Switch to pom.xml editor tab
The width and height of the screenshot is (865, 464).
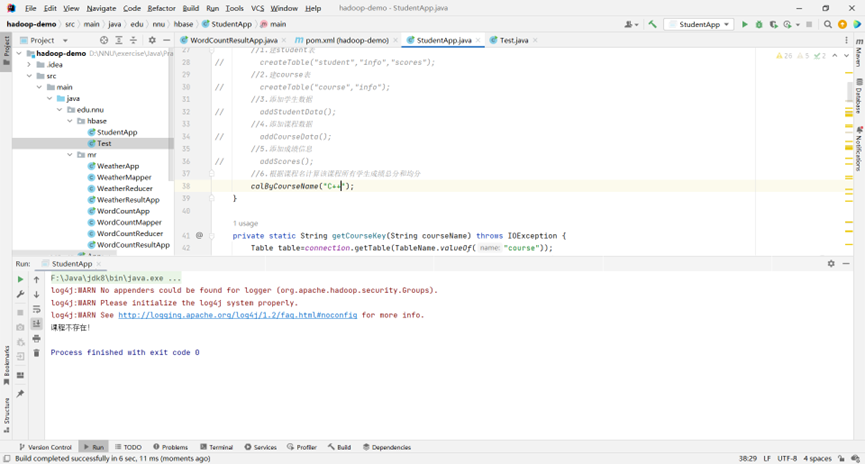(x=347, y=40)
